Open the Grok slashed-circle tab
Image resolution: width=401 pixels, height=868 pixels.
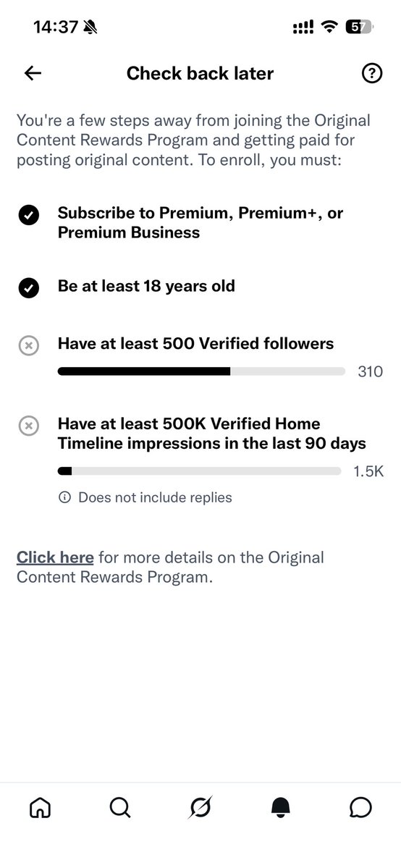[x=200, y=808]
